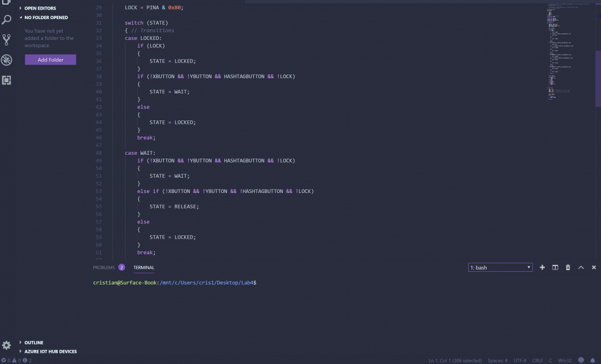
Task: Expand the Open Editors section
Action: click(40, 8)
